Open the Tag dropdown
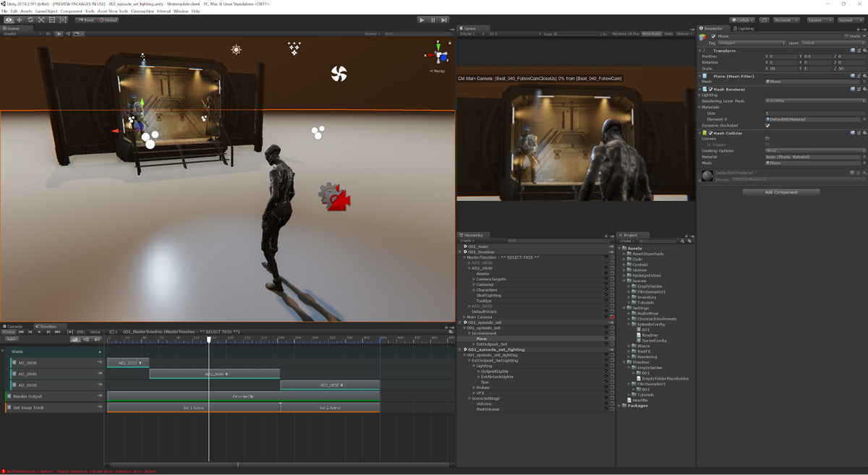The width and height of the screenshot is (868, 475). click(751, 43)
